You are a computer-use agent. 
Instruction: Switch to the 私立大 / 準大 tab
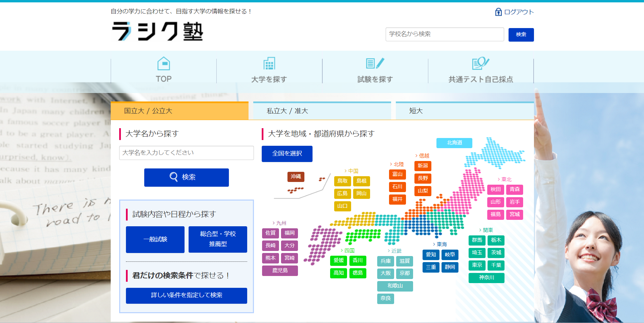[322, 111]
